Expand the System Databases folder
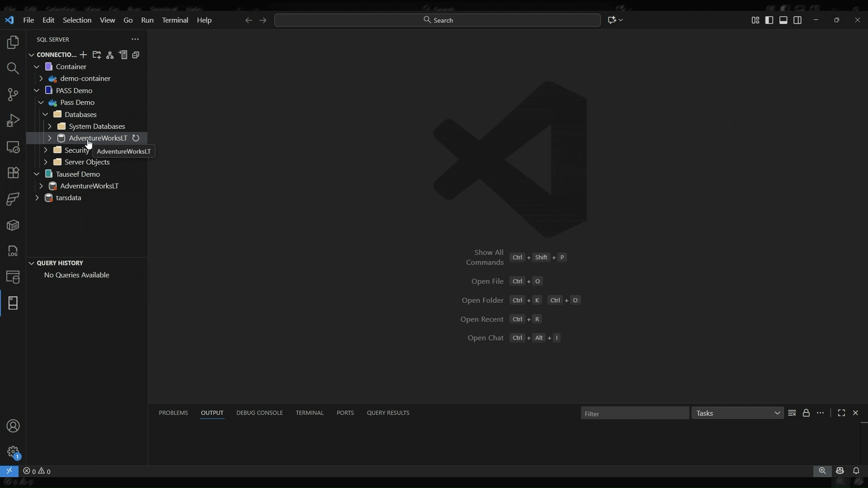The image size is (868, 488). click(x=50, y=127)
